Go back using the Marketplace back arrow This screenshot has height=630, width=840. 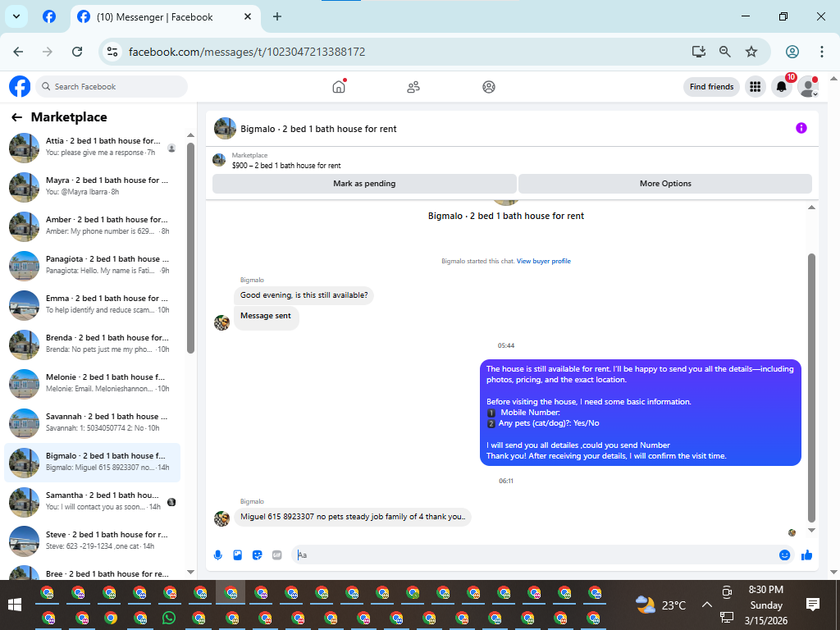[x=16, y=117]
